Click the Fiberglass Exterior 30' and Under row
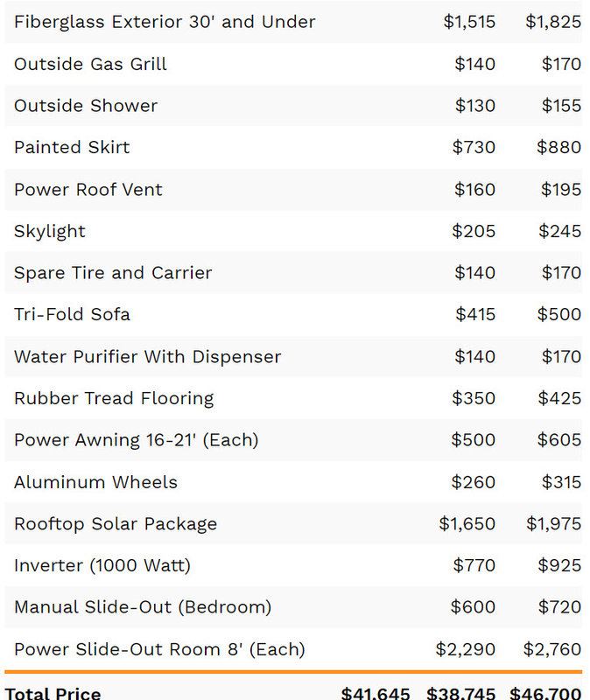The width and height of the screenshot is (590, 700). pyautogui.click(x=293, y=22)
